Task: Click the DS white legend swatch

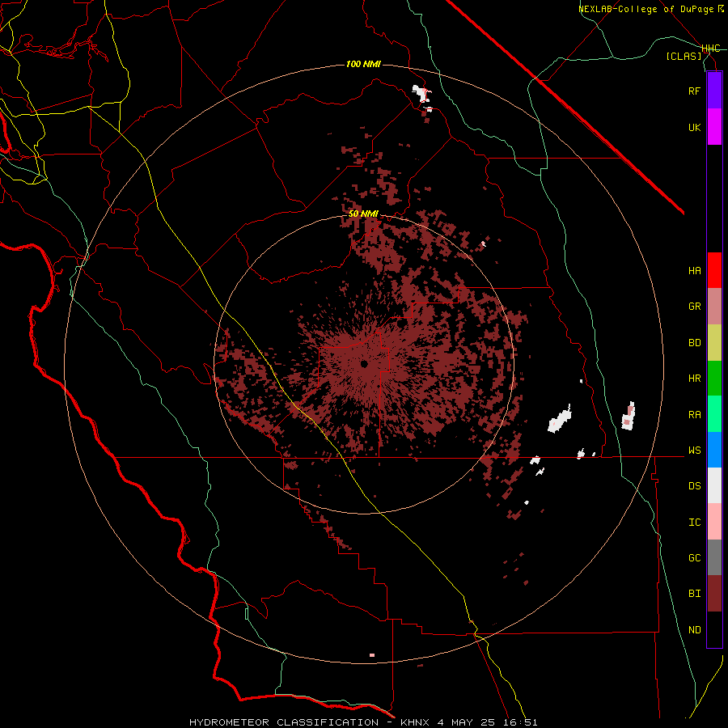Action: pyautogui.click(x=714, y=485)
